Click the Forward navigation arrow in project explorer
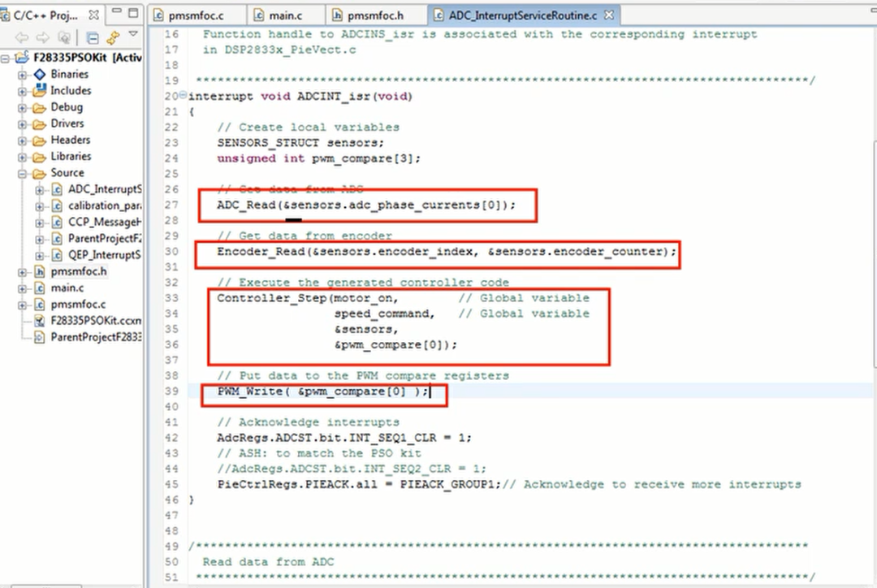Screen dimensions: 877x588 click(x=43, y=37)
